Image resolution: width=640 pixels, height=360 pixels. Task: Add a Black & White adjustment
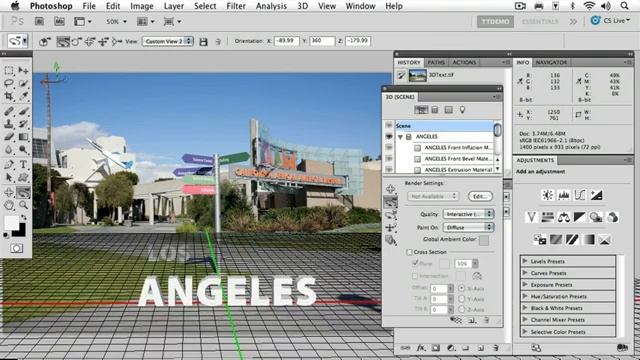click(x=580, y=217)
